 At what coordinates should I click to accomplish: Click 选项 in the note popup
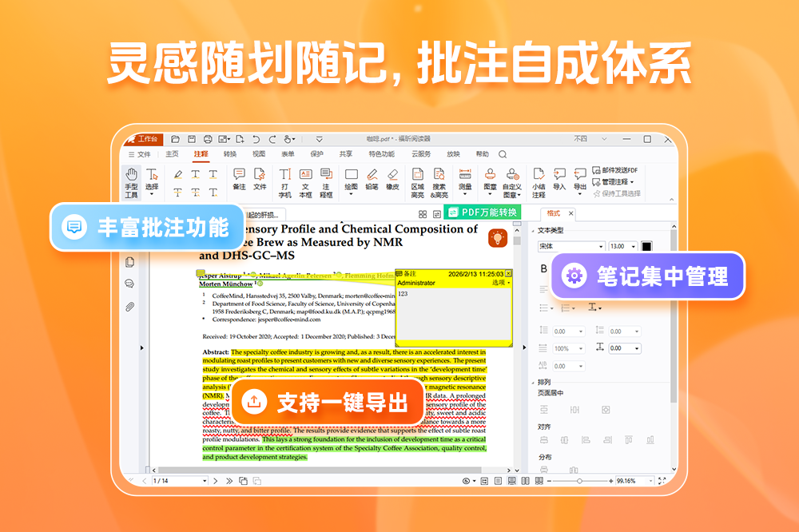(x=500, y=283)
